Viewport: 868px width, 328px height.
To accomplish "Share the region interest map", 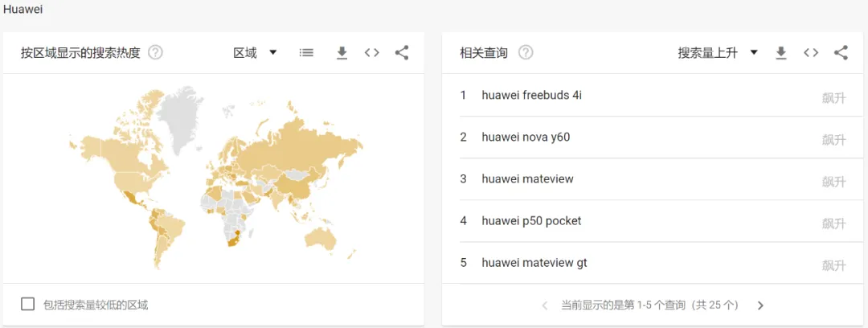I will (402, 53).
